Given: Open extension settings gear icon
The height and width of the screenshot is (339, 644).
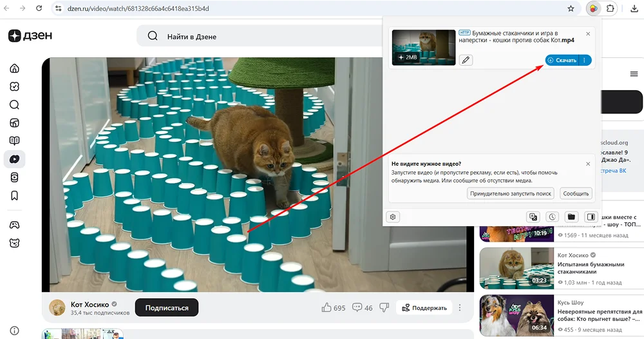Looking at the screenshot, I should point(393,217).
